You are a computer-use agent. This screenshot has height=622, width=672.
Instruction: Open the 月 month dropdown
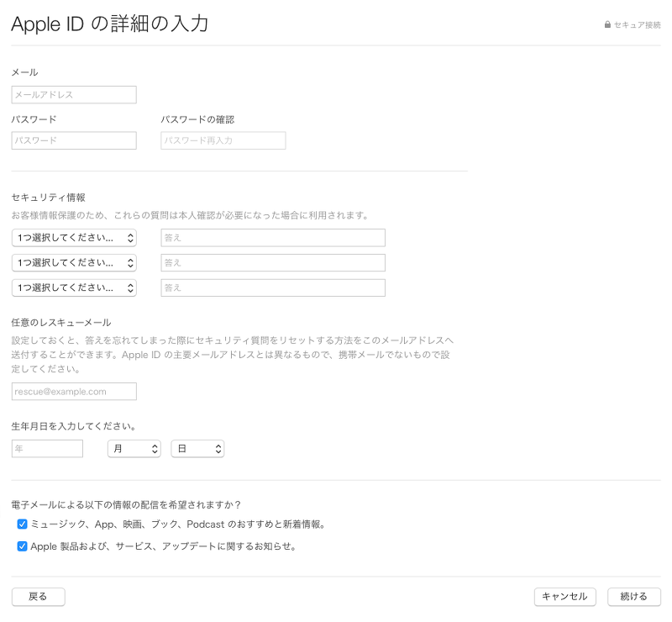coord(134,449)
